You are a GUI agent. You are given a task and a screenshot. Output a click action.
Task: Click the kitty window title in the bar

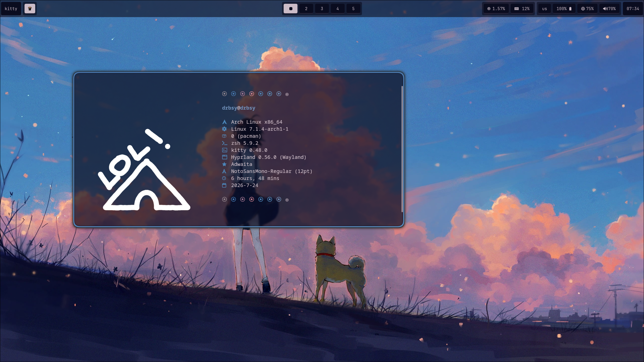pyautogui.click(x=11, y=9)
